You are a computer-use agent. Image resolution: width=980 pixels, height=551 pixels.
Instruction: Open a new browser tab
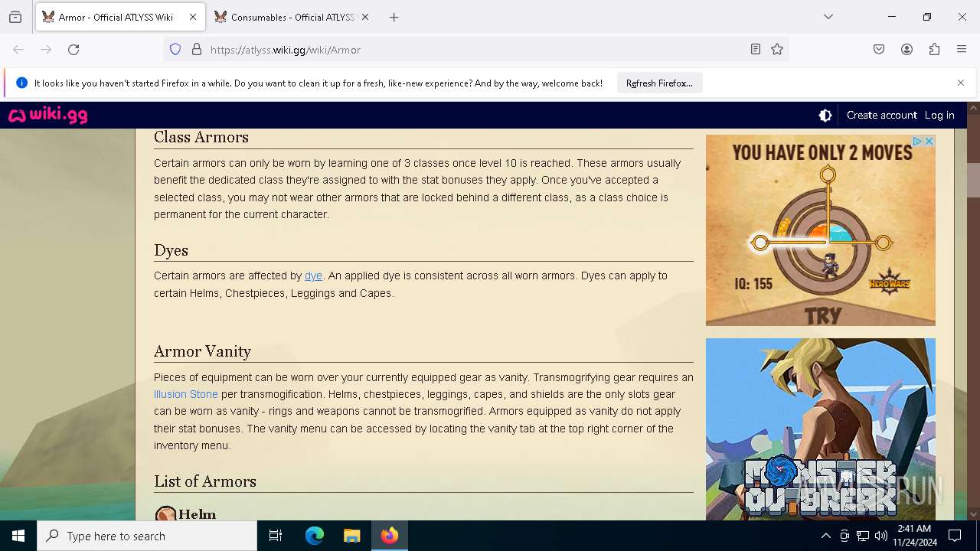pos(394,17)
